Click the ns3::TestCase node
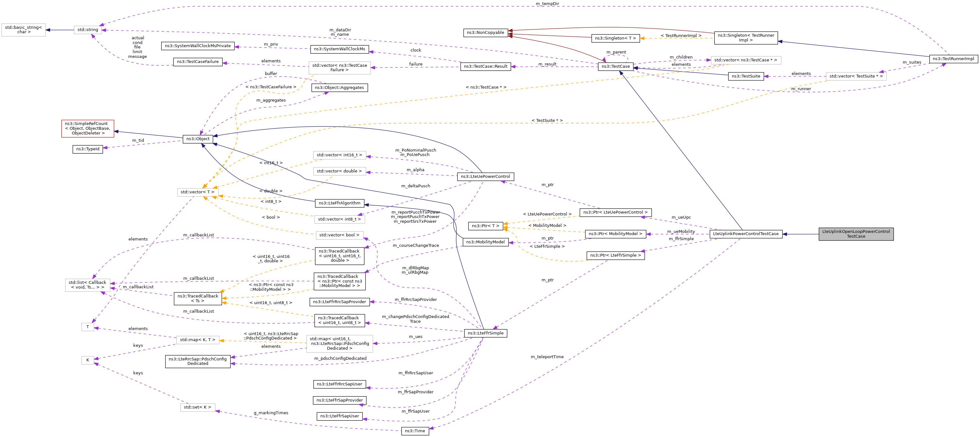 pyautogui.click(x=616, y=66)
